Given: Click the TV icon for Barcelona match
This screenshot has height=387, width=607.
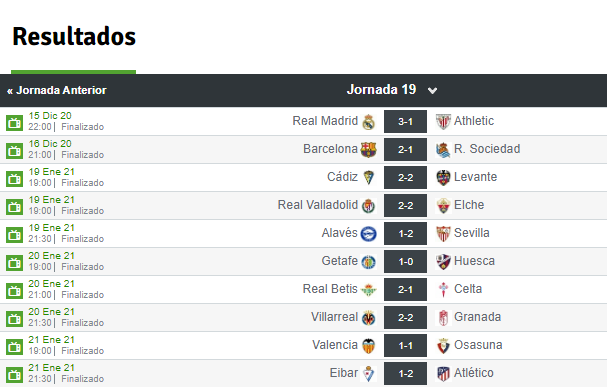Looking at the screenshot, I should tap(14, 151).
